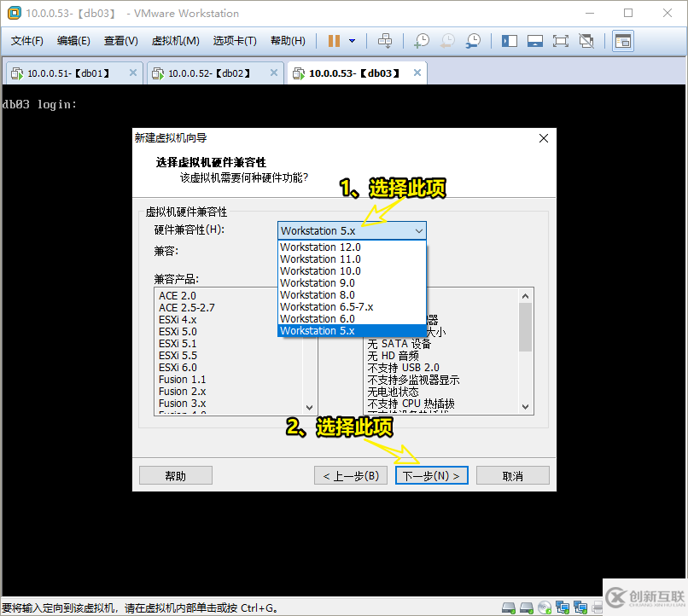688x616 pixels.
Task: Click the db03 login console prompt
Action: point(39,104)
